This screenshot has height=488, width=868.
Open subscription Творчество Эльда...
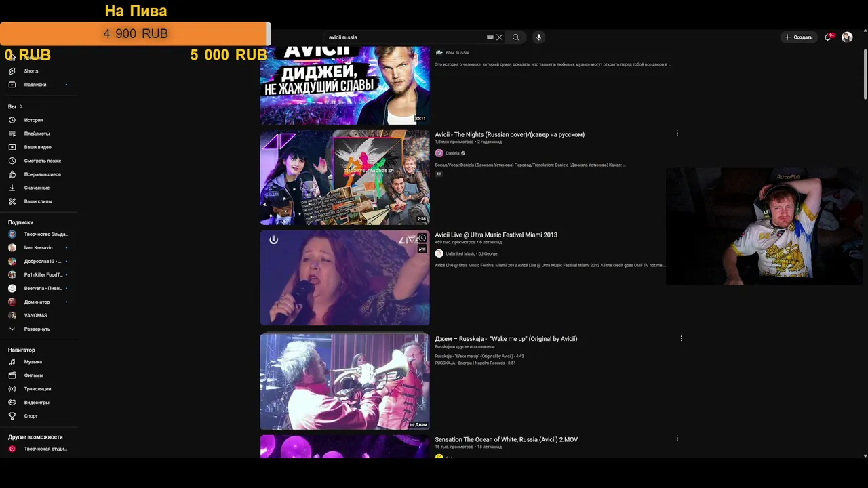tap(46, 234)
